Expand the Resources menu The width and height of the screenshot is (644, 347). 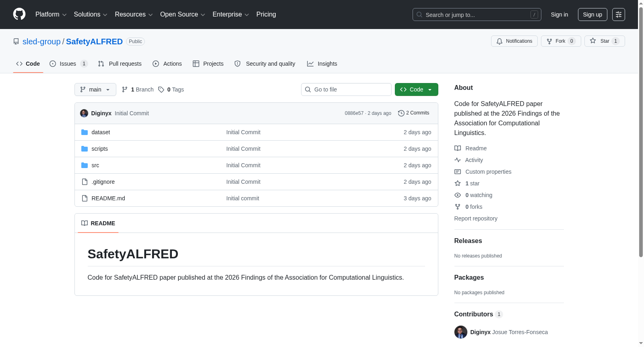134,15
